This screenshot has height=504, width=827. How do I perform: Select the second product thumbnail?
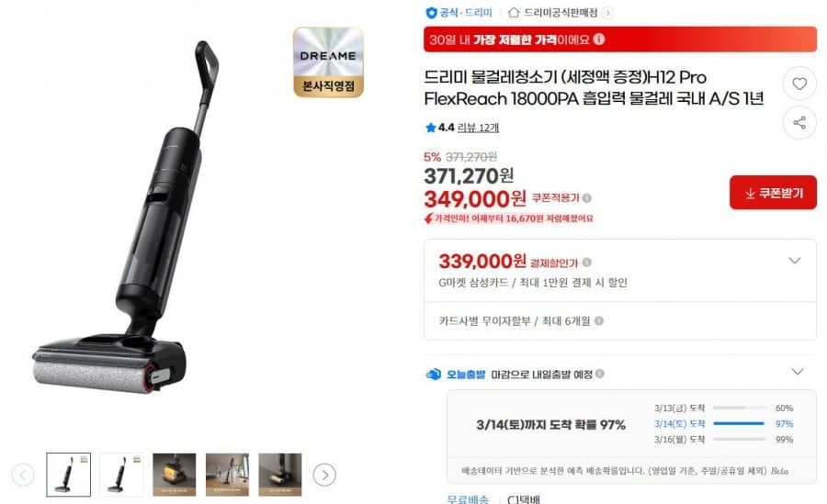point(121,475)
